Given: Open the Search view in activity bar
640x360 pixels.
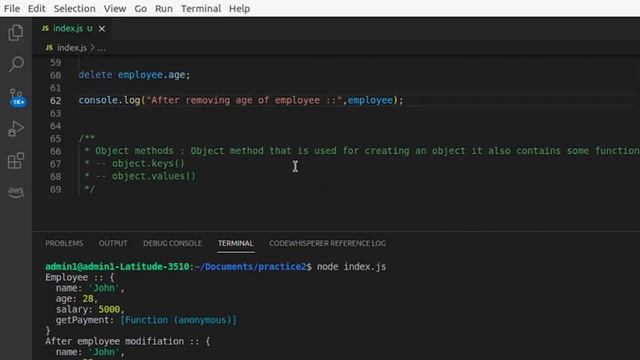Looking at the screenshot, I should pos(16,64).
